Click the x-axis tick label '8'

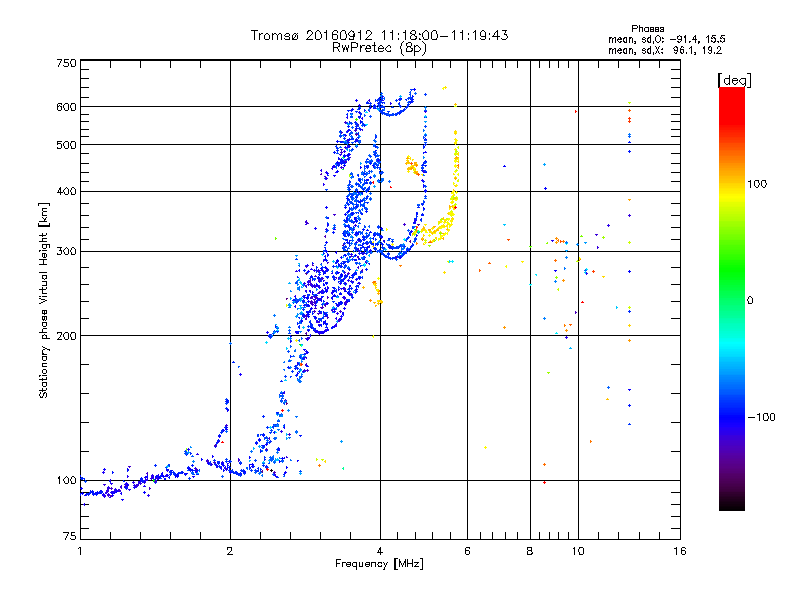coord(530,551)
